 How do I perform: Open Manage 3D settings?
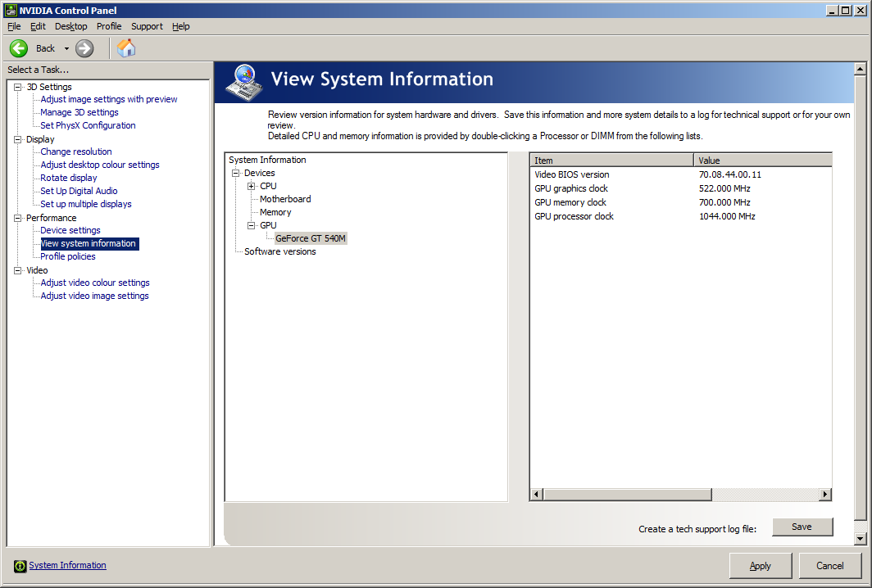point(79,112)
